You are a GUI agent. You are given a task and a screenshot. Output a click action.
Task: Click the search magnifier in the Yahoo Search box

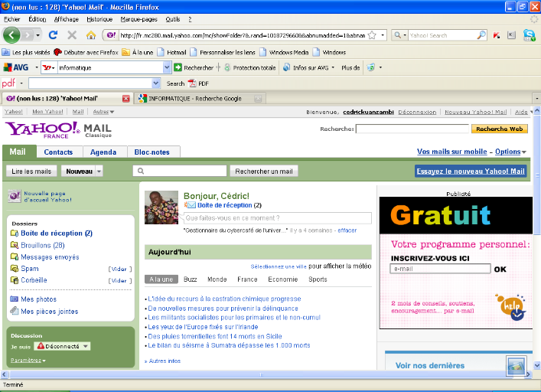[x=481, y=35]
